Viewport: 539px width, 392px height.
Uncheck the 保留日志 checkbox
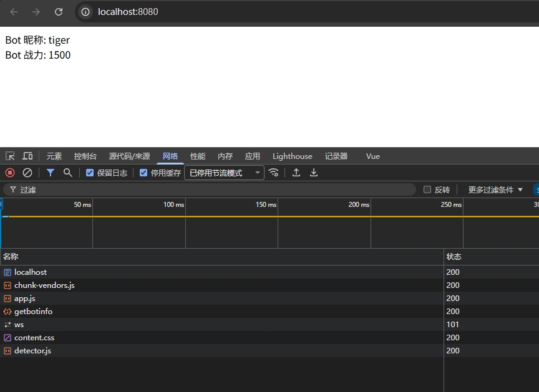click(x=90, y=173)
